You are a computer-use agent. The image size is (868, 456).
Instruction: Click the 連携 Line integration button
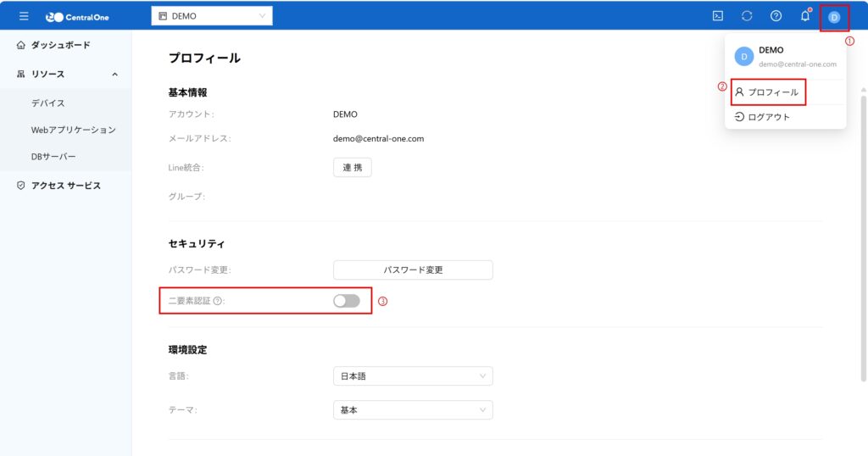click(352, 168)
